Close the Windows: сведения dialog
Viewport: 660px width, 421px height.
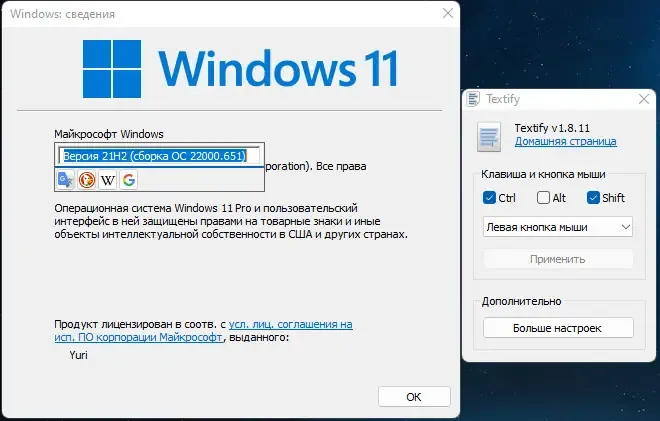coord(448,13)
